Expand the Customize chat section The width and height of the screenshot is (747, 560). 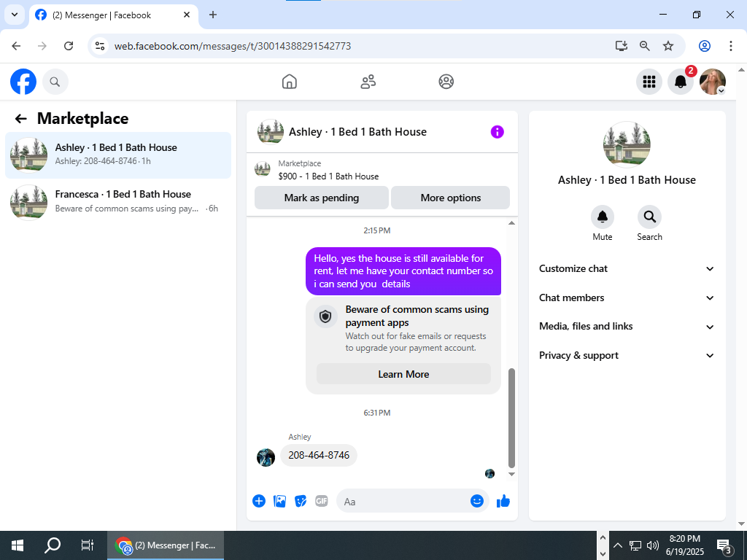627,268
